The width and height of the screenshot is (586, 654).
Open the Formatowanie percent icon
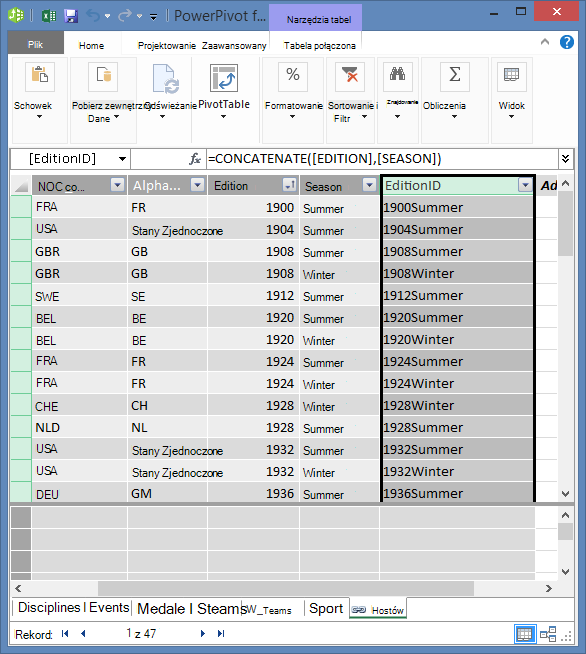pyautogui.click(x=293, y=76)
